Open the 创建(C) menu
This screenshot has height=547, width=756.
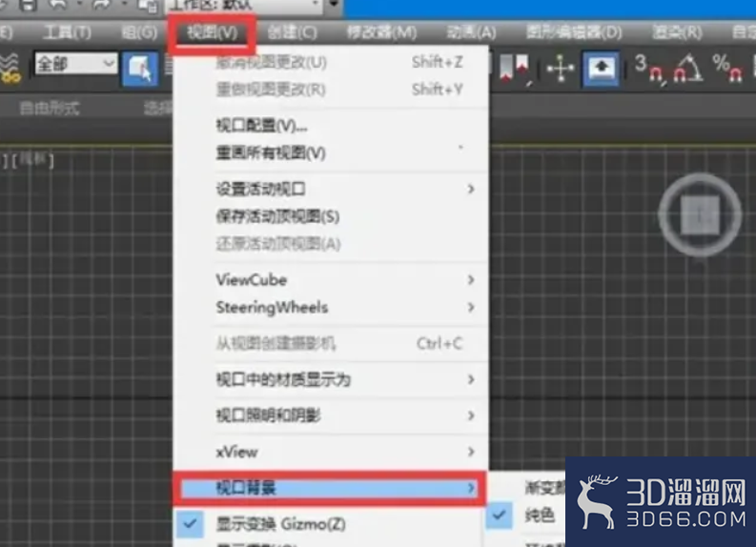coord(292,32)
